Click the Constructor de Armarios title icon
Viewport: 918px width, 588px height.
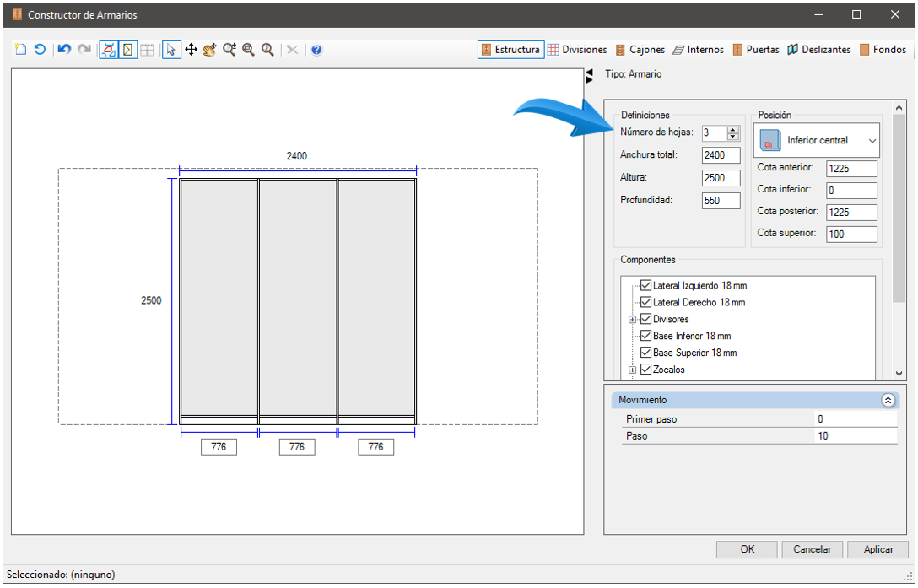pos(17,14)
